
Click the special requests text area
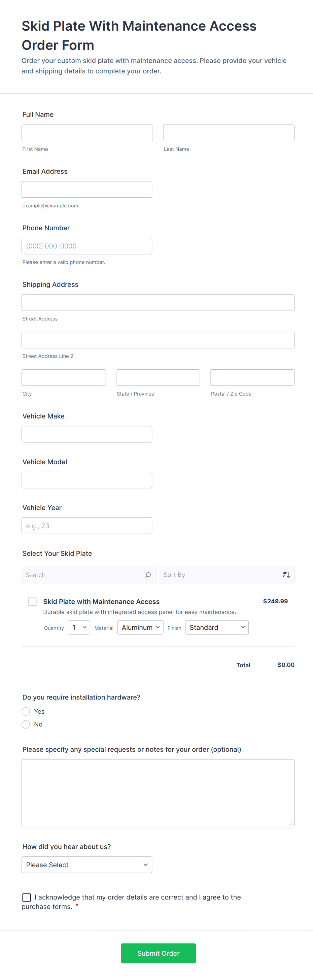pyautogui.click(x=158, y=793)
